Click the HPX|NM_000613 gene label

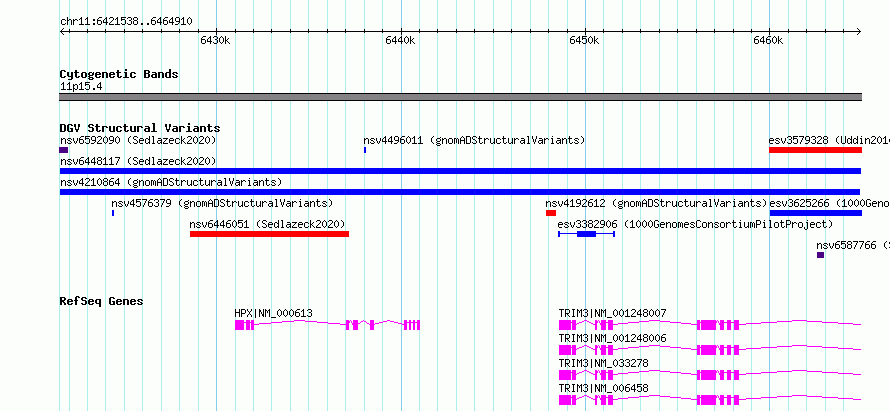click(x=274, y=313)
